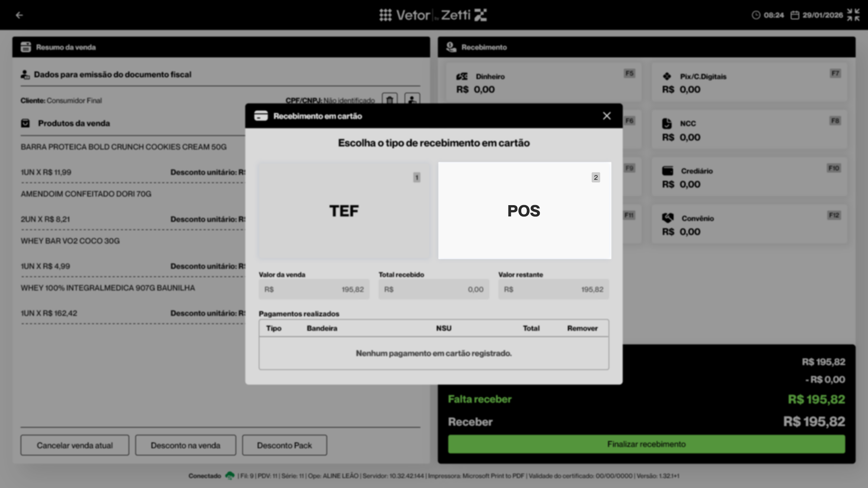Click the identify customer person icon

click(x=412, y=99)
